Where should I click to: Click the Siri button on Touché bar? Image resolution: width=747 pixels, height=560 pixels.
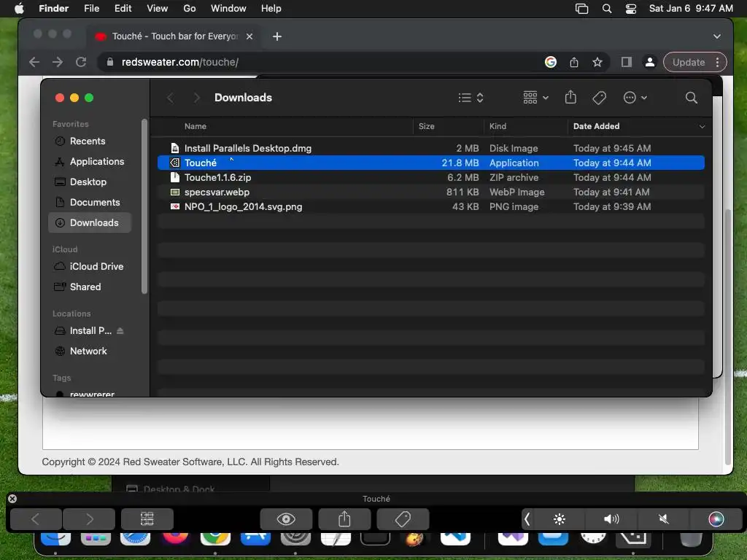coord(716,519)
